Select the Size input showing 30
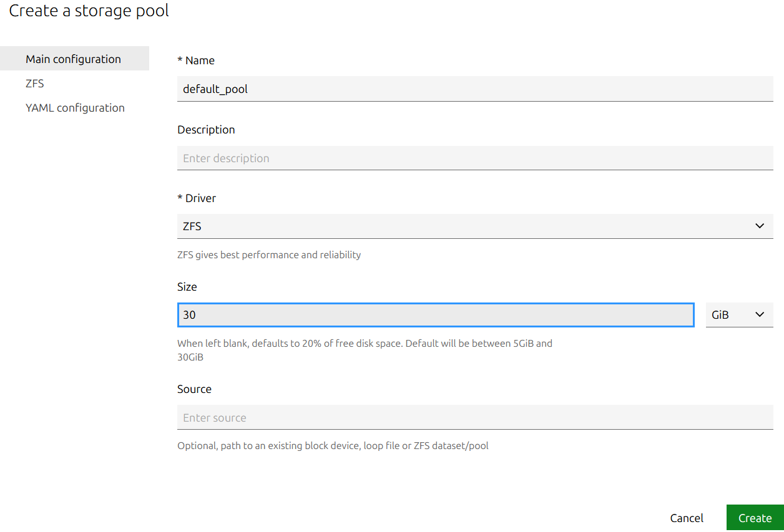Viewport: 784px width, 532px height. coord(435,315)
